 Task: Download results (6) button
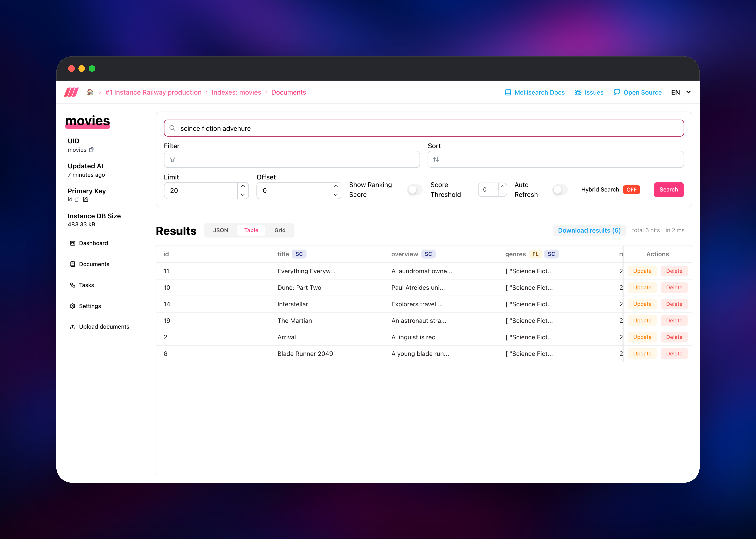pyautogui.click(x=589, y=230)
